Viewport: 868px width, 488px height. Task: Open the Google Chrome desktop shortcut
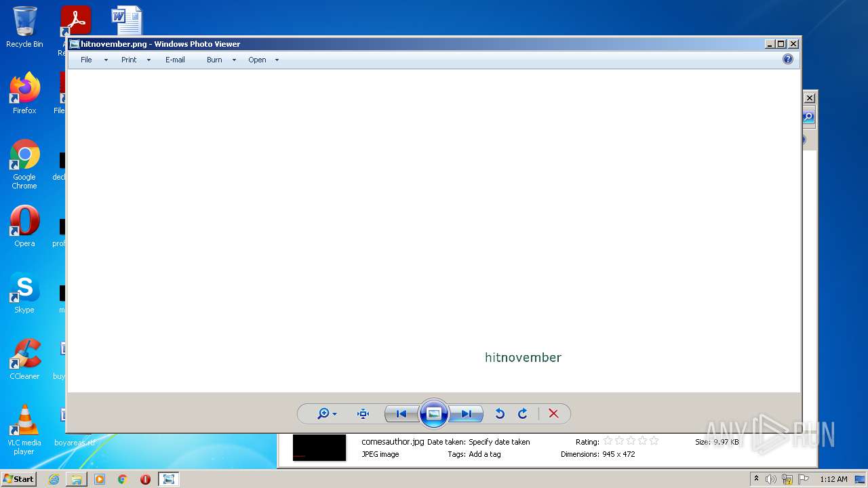[x=24, y=164]
